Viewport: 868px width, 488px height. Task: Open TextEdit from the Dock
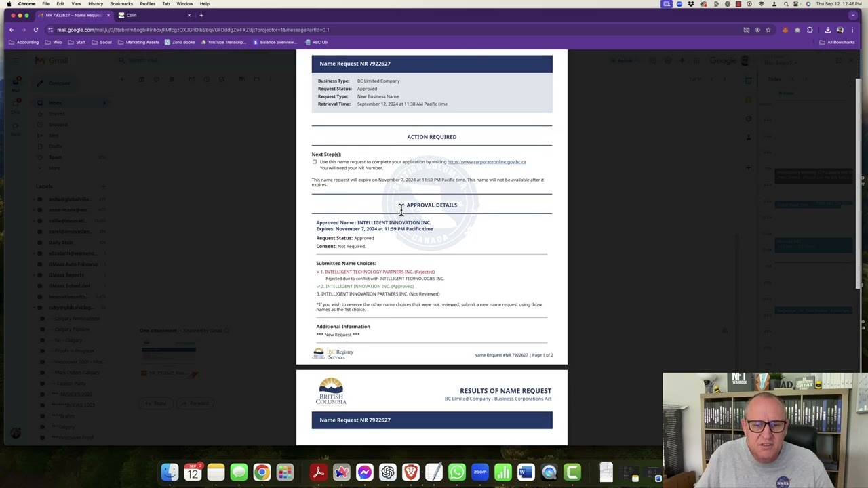(x=433, y=472)
